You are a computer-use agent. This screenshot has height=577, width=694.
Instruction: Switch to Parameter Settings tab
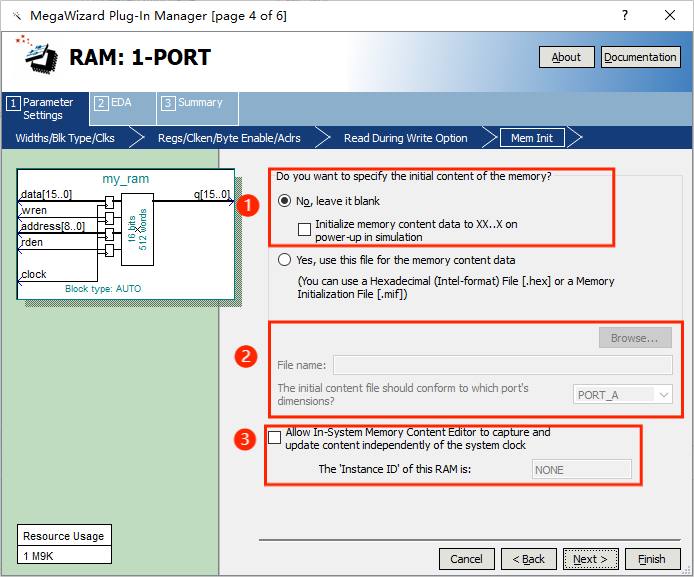45,109
